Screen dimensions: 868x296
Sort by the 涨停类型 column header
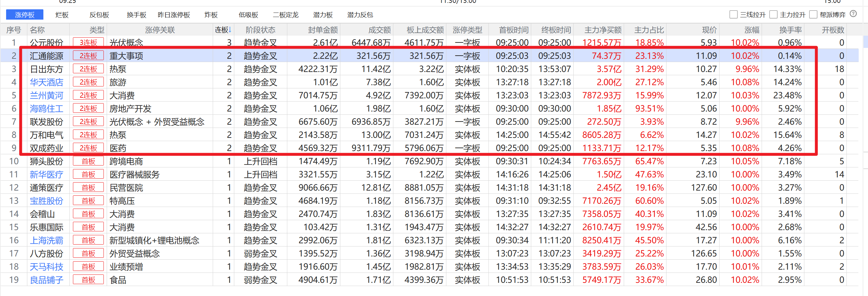[467, 30]
